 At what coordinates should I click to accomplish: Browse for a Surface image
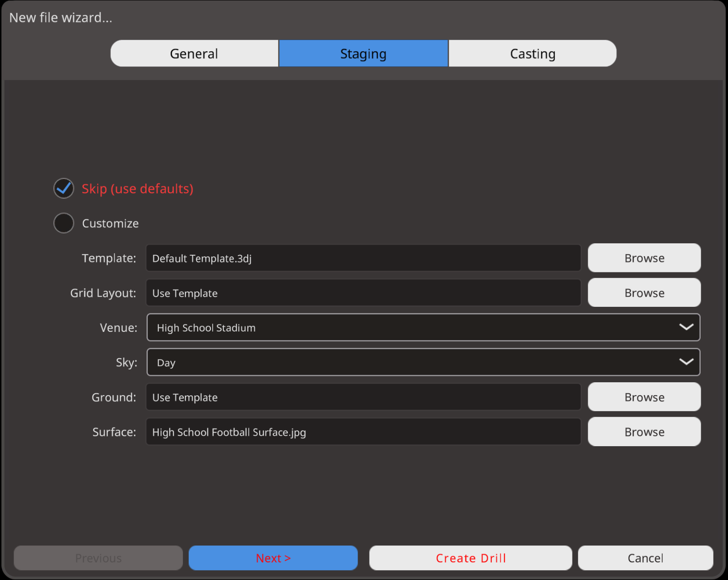(x=644, y=432)
